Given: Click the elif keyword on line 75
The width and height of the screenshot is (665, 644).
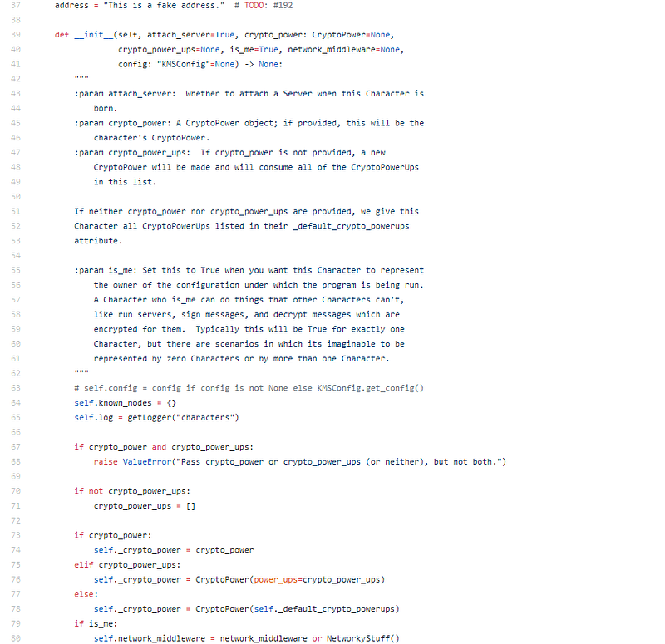Looking at the screenshot, I should coord(84,565).
